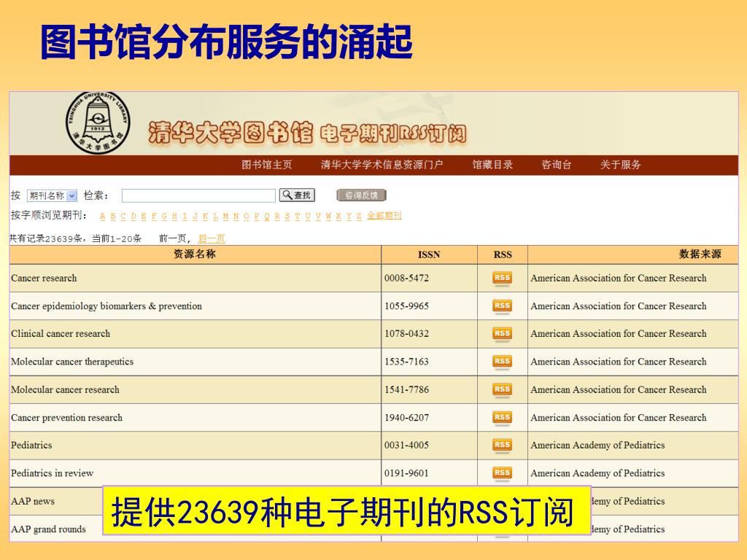Click ISSN value 1078-0432
This screenshot has height=560, width=747.
(x=407, y=334)
